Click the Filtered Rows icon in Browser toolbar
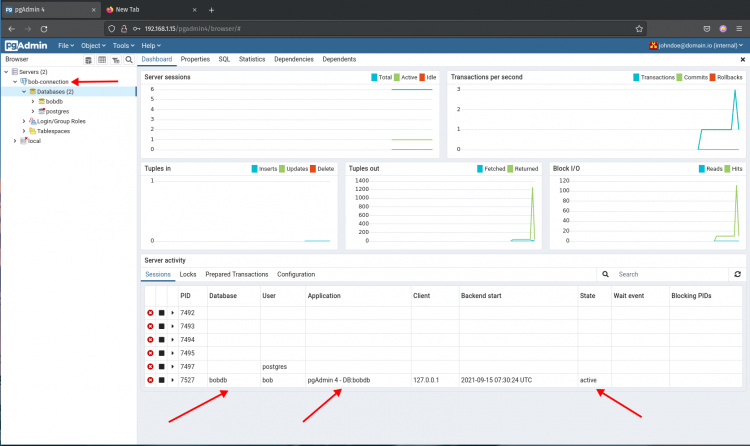This screenshot has height=446, width=750. pos(115,60)
